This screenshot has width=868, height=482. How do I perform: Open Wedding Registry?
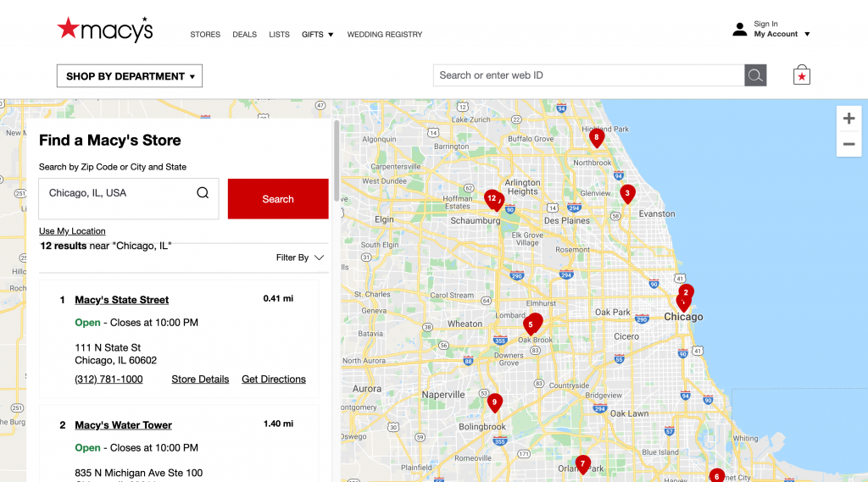pyautogui.click(x=385, y=35)
